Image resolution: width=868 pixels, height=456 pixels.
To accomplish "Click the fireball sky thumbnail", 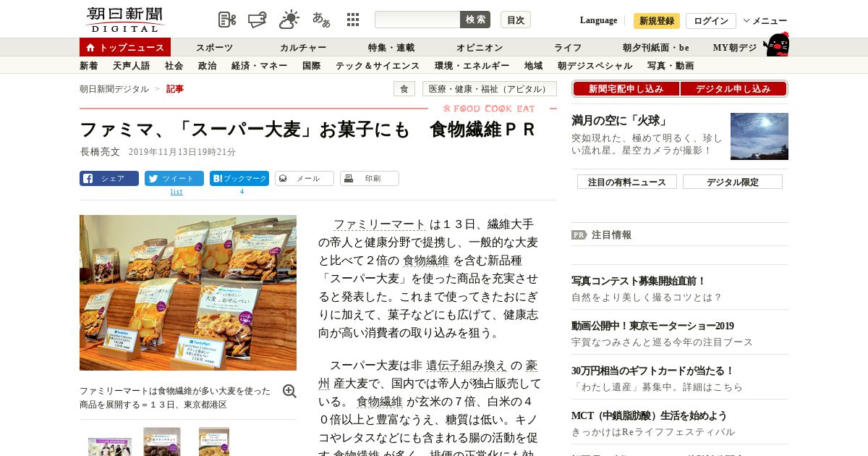I will click(x=759, y=136).
